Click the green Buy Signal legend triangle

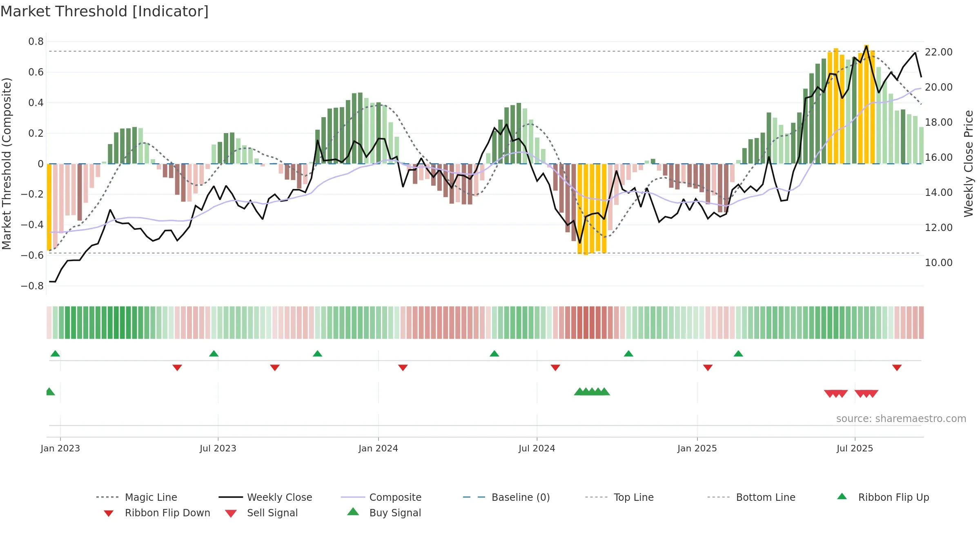[x=353, y=511]
